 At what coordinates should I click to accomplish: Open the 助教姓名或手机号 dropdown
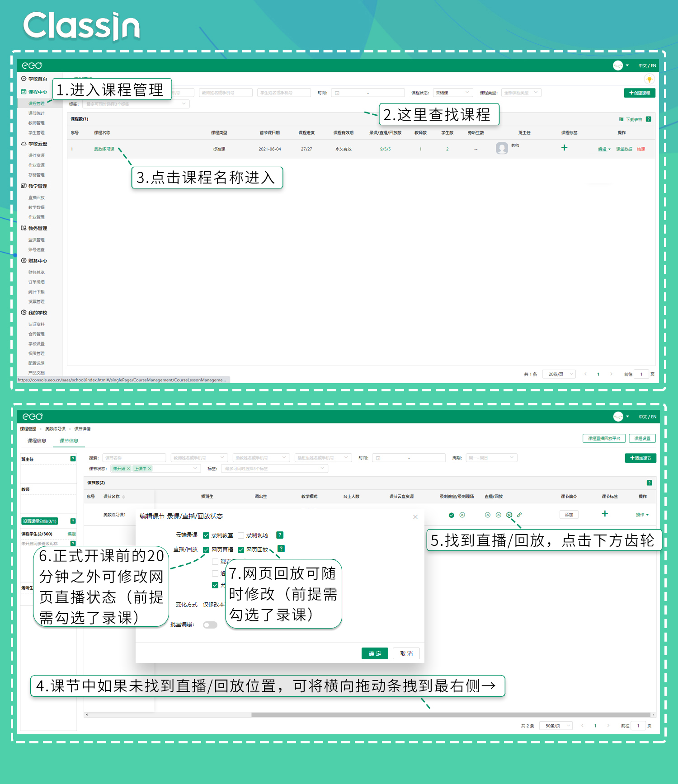261,458
